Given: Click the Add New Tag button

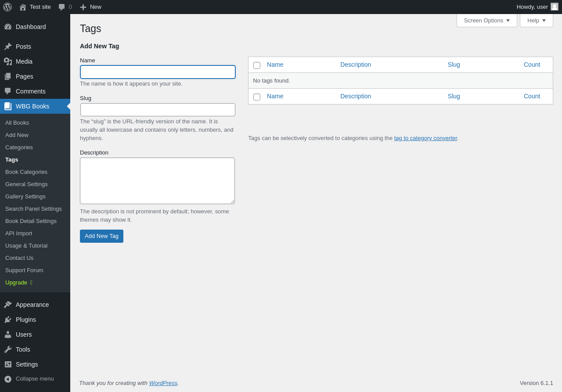Looking at the screenshot, I should 101,236.
